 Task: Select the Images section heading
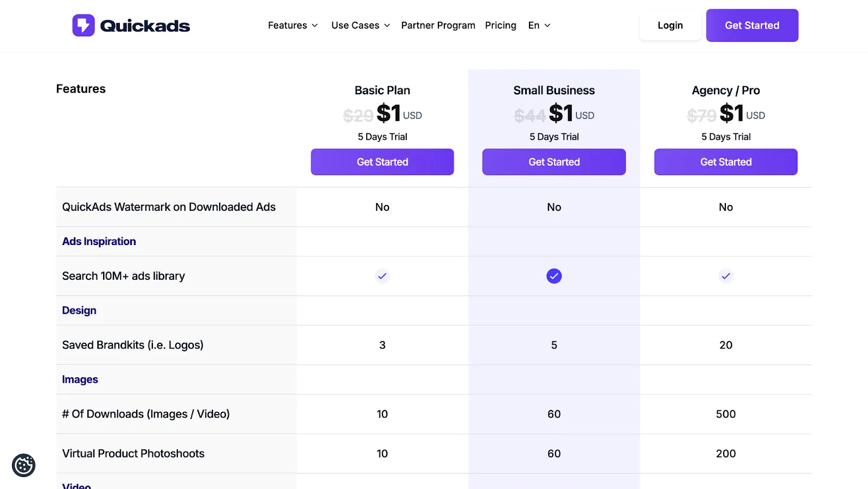coord(80,379)
